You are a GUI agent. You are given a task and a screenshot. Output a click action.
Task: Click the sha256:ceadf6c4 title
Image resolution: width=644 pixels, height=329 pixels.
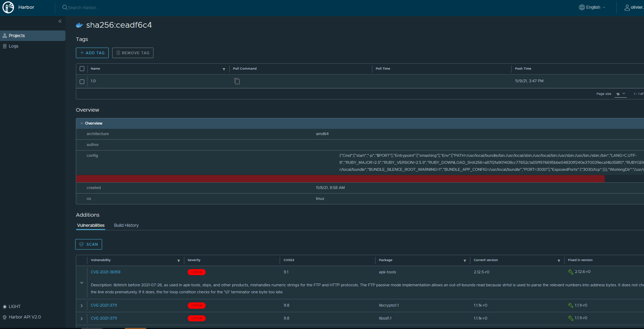pos(119,25)
